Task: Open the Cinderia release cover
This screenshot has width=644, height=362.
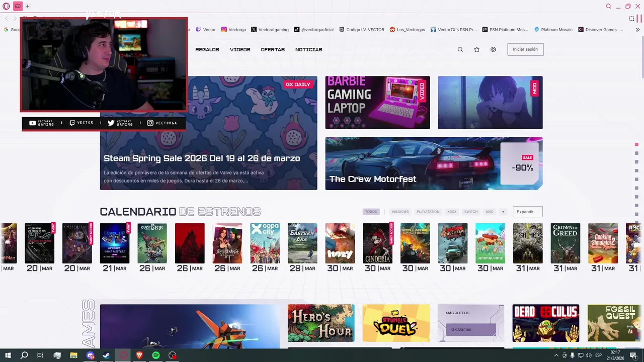Action: [377, 243]
